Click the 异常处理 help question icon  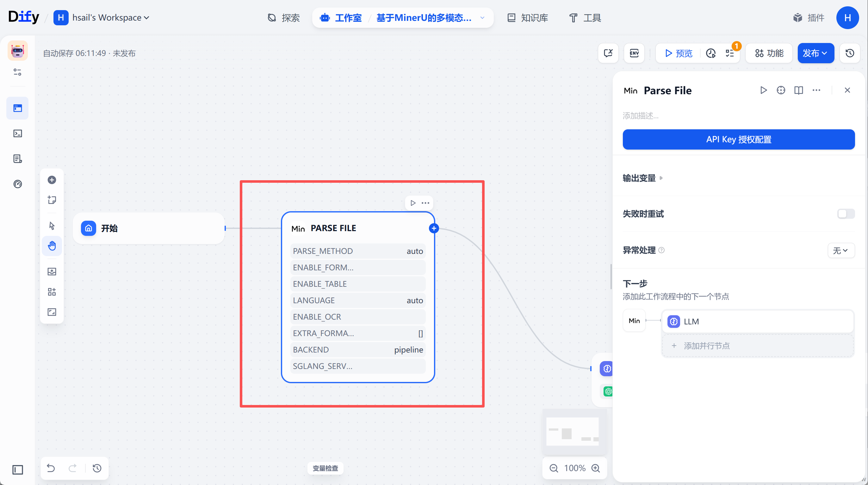click(x=661, y=250)
